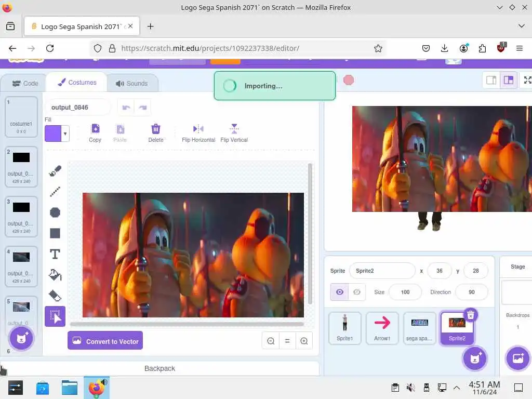Viewport: 532px width, 399px height.
Task: Open the Costumes tab
Action: coord(77,83)
